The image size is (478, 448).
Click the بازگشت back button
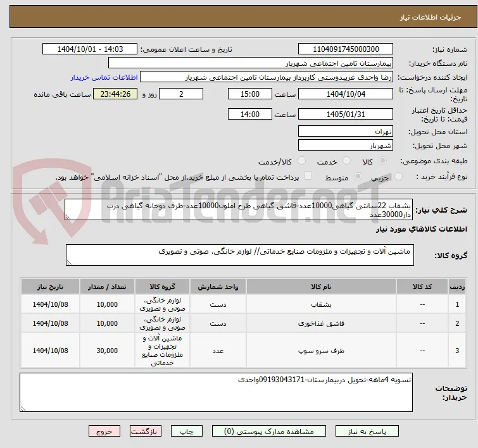(x=146, y=432)
